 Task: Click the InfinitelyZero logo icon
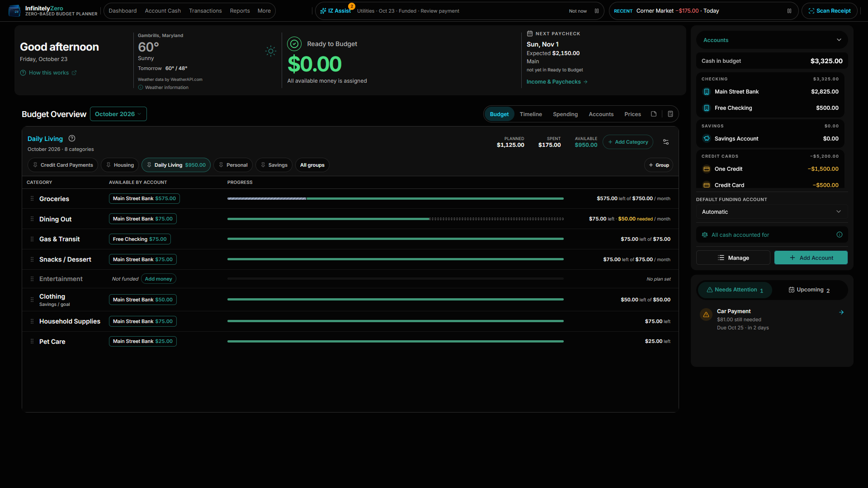[14, 10]
